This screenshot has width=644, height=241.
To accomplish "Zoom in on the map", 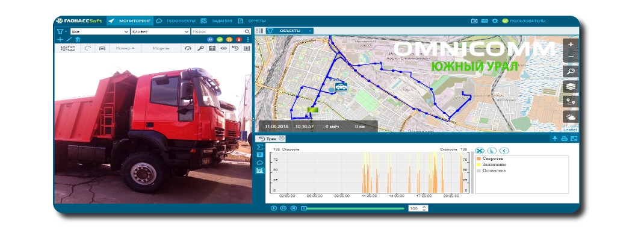I will [x=571, y=45].
